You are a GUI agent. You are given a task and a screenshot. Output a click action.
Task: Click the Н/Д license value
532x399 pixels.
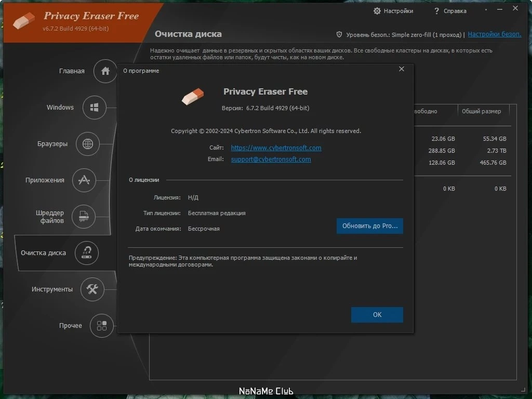[x=193, y=197]
